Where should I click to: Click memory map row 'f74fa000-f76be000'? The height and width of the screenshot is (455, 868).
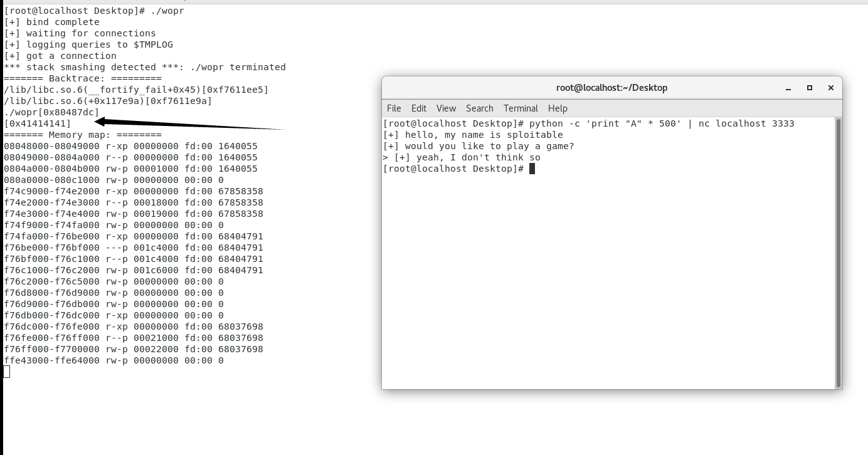click(134, 236)
